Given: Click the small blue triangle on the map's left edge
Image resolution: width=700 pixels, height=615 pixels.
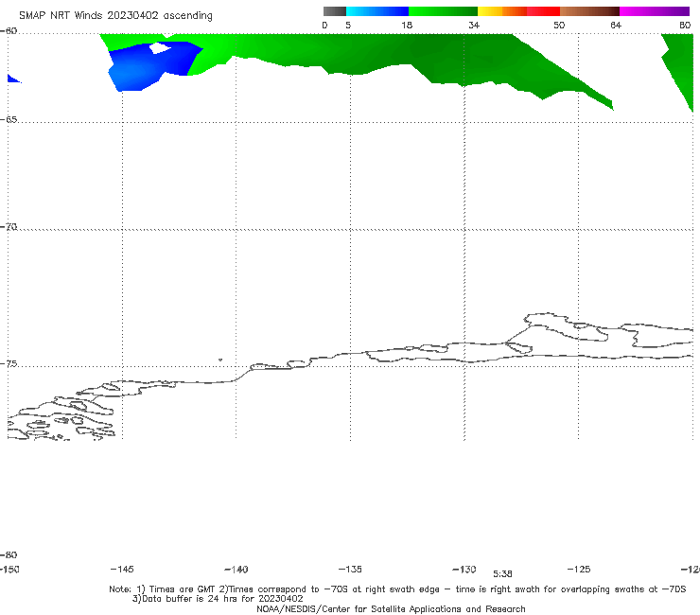Looking at the screenshot, I should pos(13,79).
